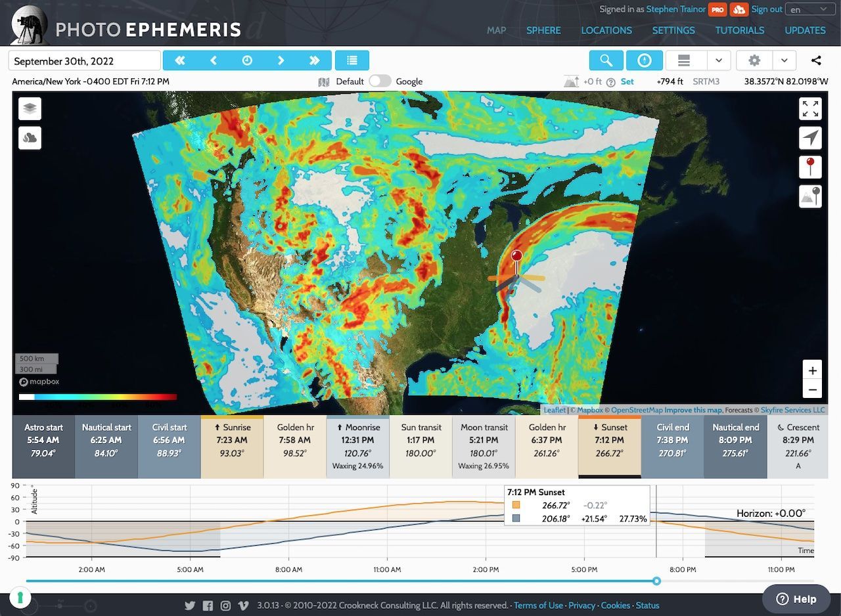Open the LOCATIONS menu item
The height and width of the screenshot is (616, 841).
point(606,30)
